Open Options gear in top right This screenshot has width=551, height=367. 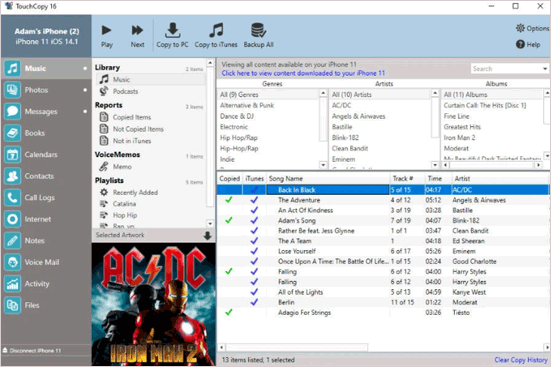tap(520, 28)
